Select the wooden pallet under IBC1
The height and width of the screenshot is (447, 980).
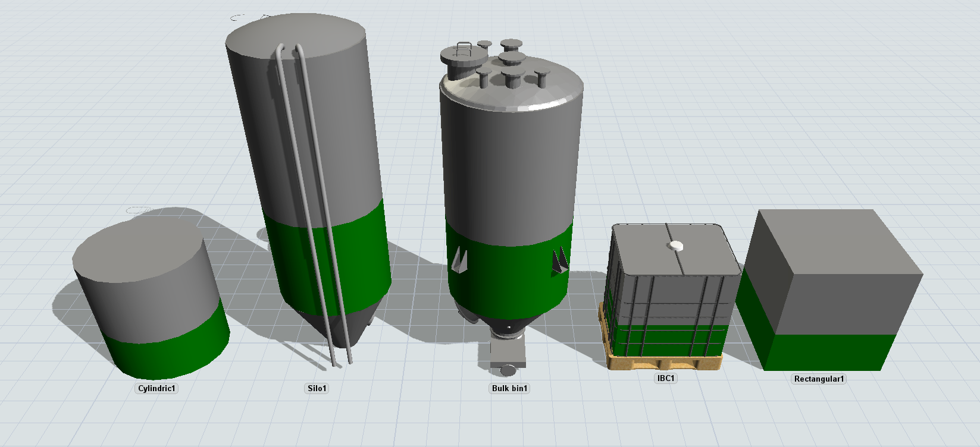pos(663,361)
